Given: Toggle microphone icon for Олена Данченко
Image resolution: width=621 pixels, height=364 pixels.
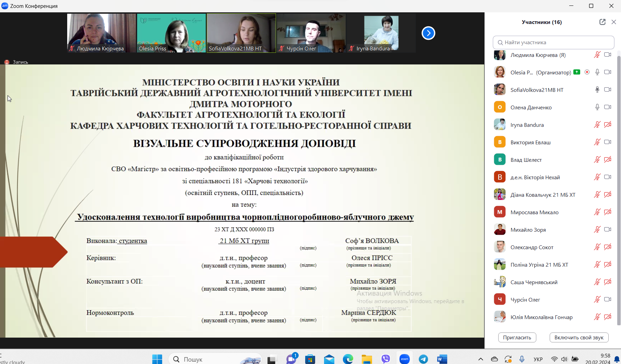Looking at the screenshot, I should (x=597, y=107).
